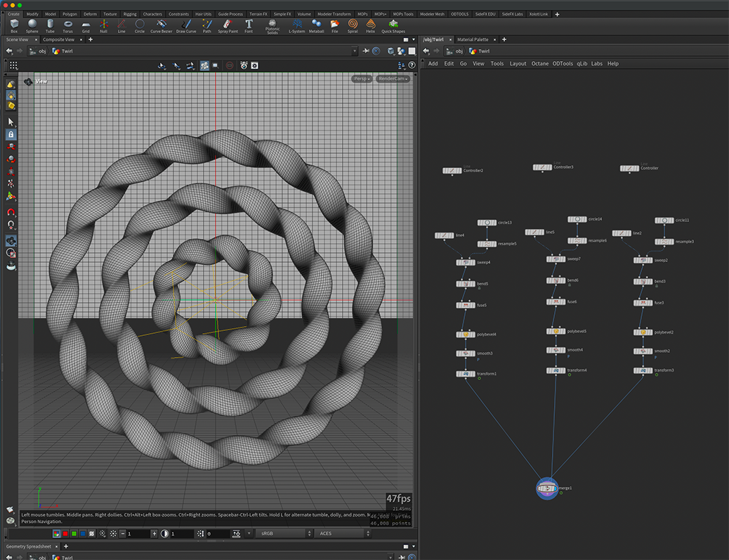Create a Helix

(371, 25)
